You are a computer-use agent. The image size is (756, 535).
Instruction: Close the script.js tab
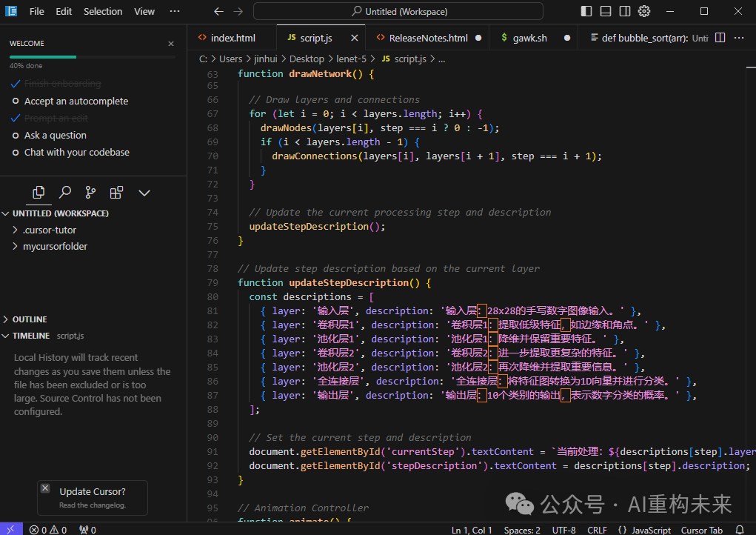(355, 38)
